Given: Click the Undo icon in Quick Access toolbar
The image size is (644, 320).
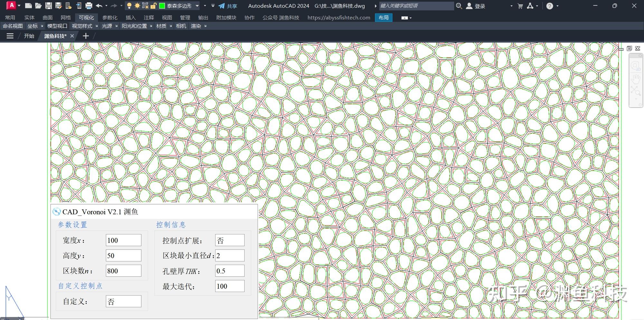Looking at the screenshot, I should click(x=99, y=5).
